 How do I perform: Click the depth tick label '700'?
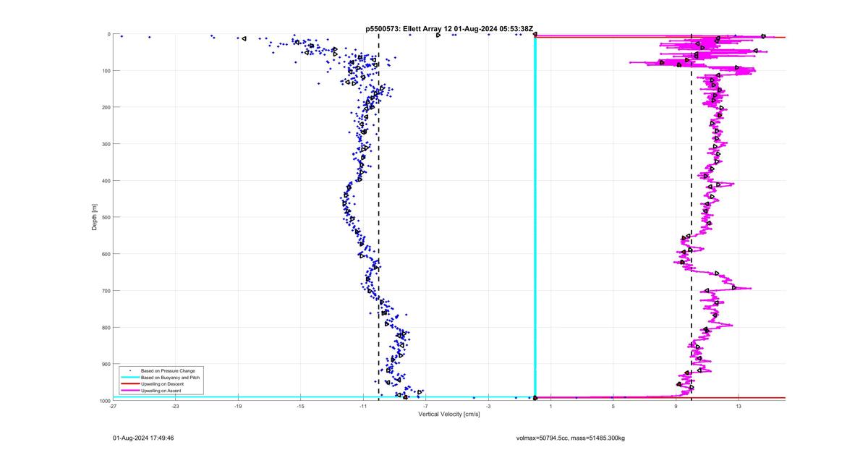click(x=105, y=291)
